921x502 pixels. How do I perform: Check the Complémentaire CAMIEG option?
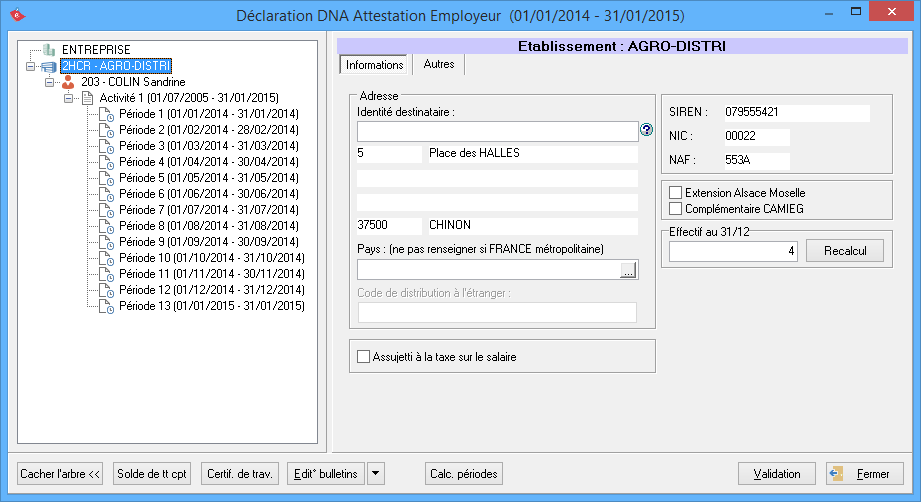click(676, 209)
